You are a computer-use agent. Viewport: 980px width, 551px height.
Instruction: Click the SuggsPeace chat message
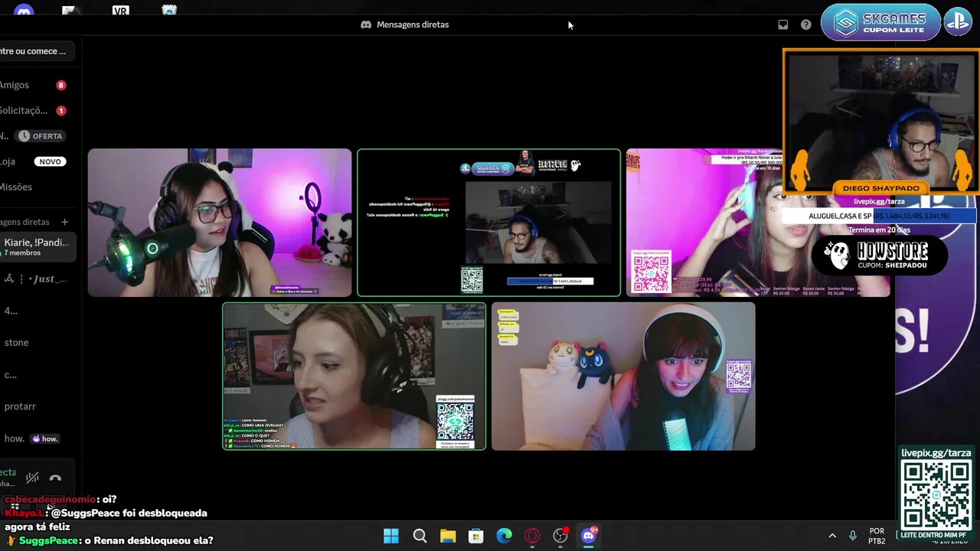[110, 540]
